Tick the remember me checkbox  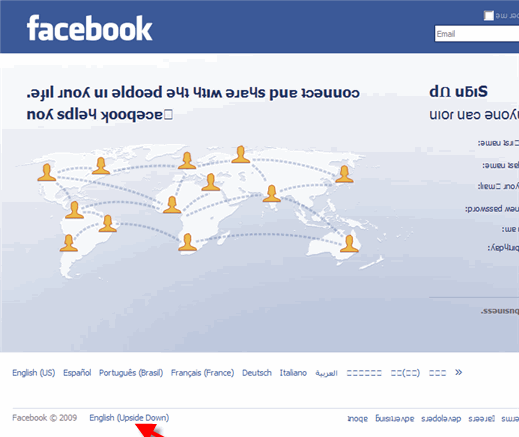[x=489, y=15]
